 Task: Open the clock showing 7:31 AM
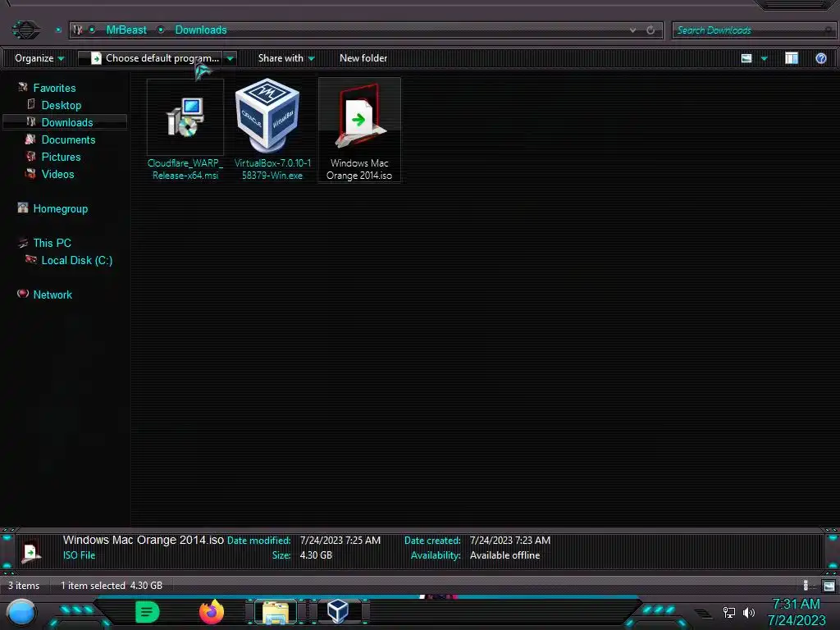(x=796, y=605)
